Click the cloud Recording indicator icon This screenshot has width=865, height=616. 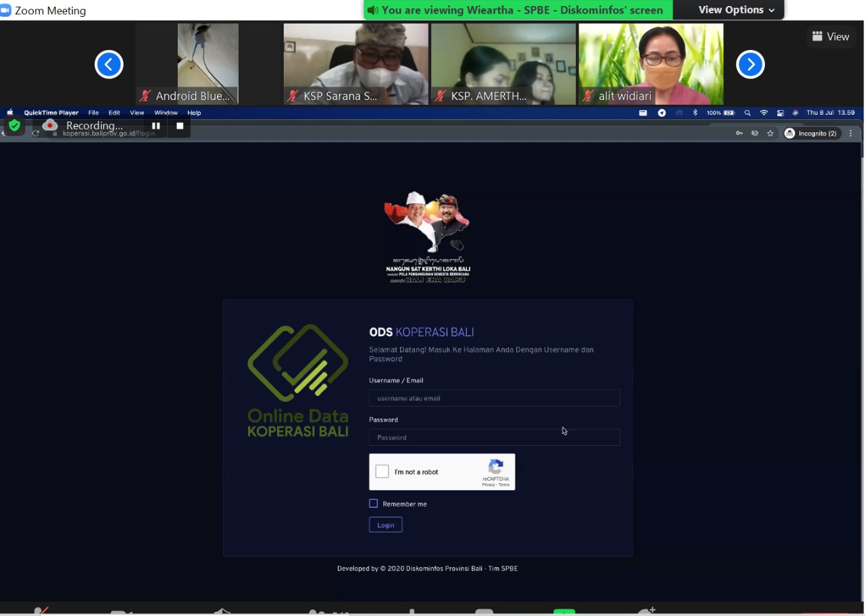pyautogui.click(x=49, y=125)
